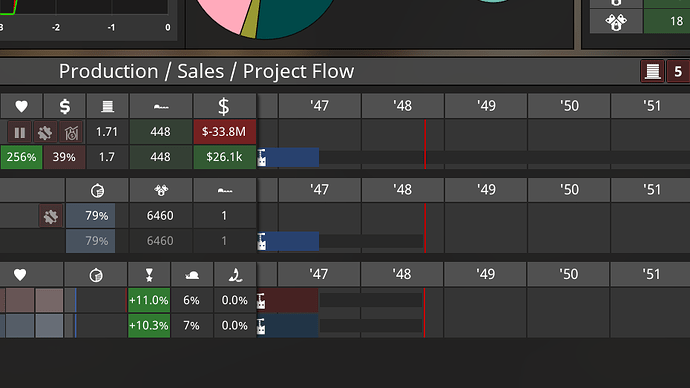Click the 256% green cell
The height and width of the screenshot is (388, 690).
click(21, 157)
